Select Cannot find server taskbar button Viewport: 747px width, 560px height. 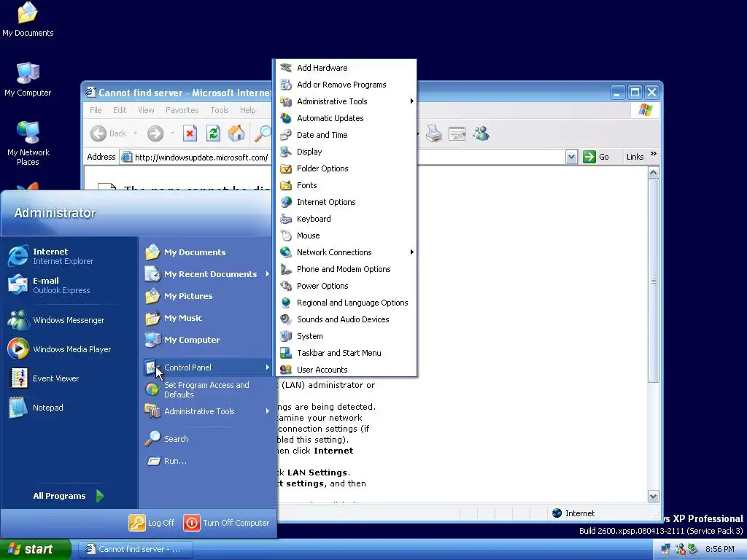pos(134,549)
